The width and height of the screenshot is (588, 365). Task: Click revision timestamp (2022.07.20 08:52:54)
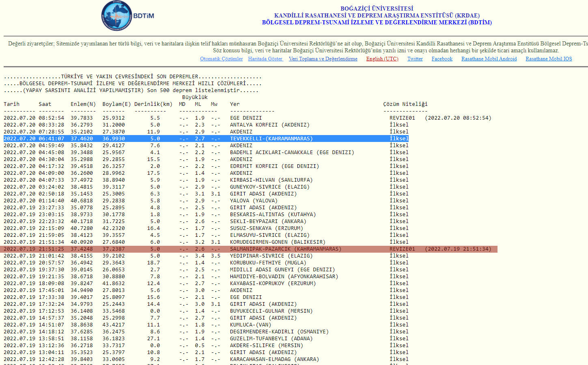click(458, 118)
